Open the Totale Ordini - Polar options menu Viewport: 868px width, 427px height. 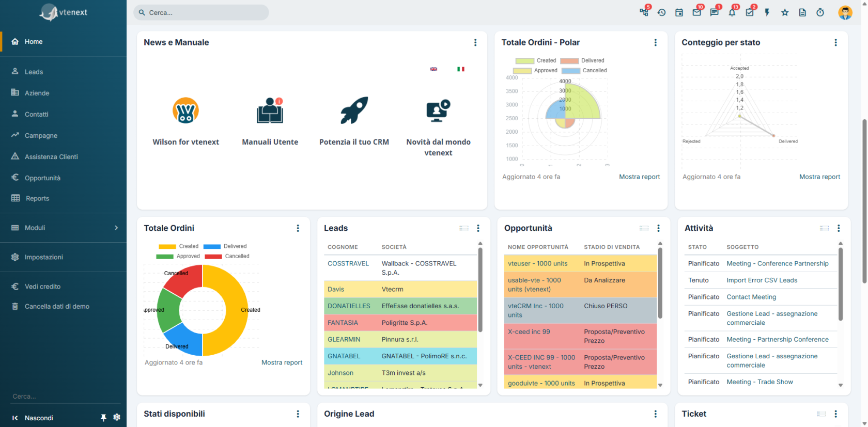(x=656, y=42)
